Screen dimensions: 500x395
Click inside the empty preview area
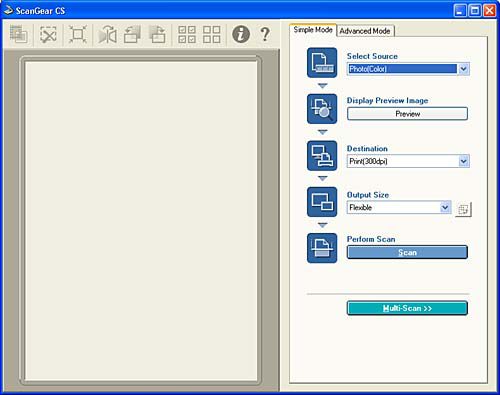tap(141, 221)
